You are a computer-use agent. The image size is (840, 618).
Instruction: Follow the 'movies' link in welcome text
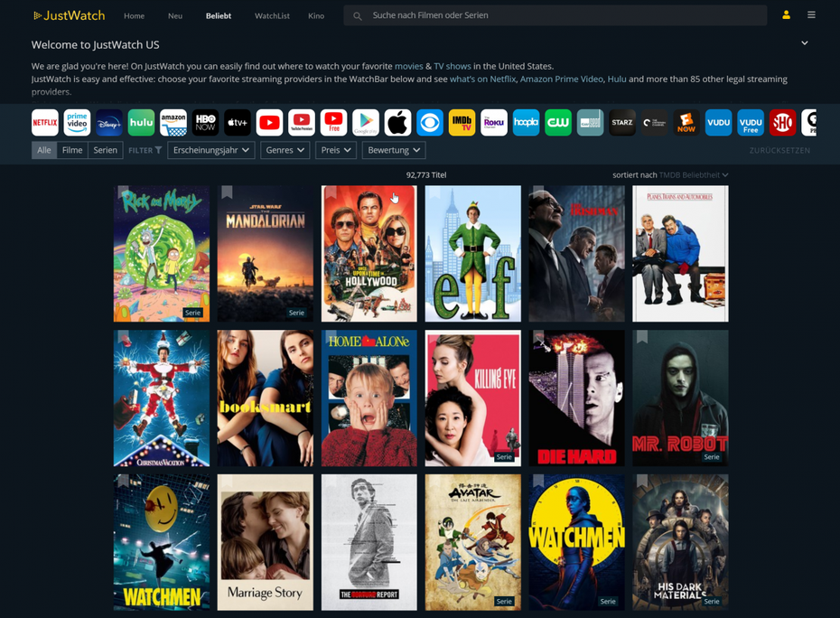(x=409, y=66)
